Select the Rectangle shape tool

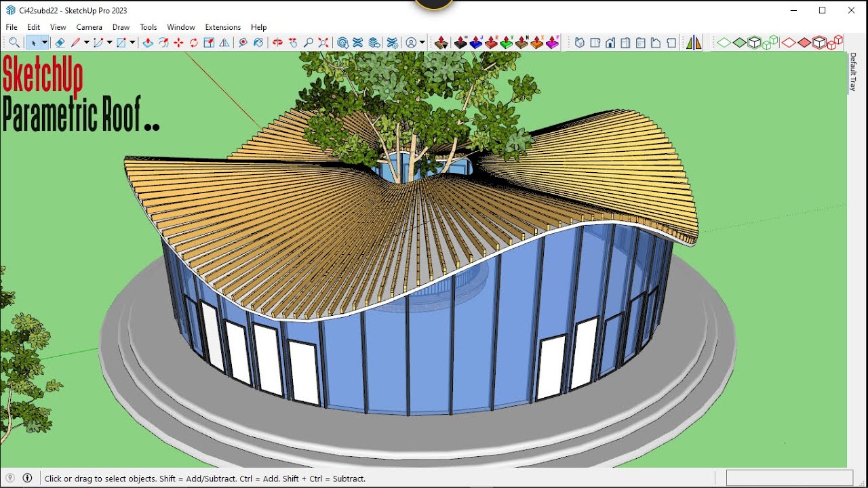(x=121, y=43)
